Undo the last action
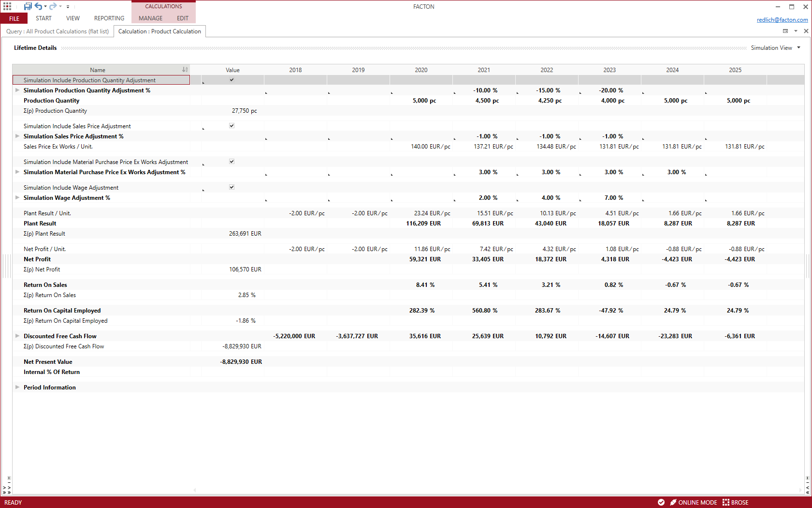Viewport: 812px width, 508px height. click(x=38, y=6)
